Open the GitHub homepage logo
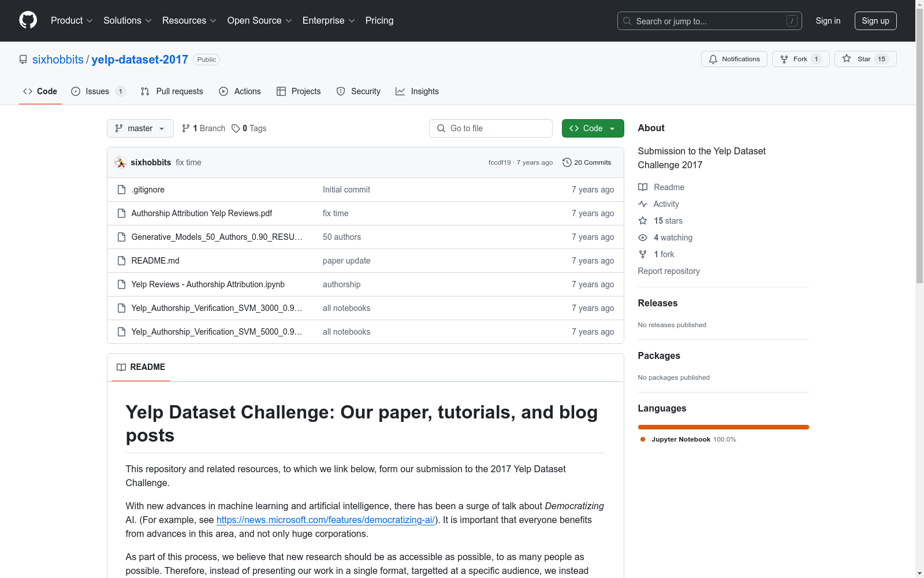 (x=28, y=20)
